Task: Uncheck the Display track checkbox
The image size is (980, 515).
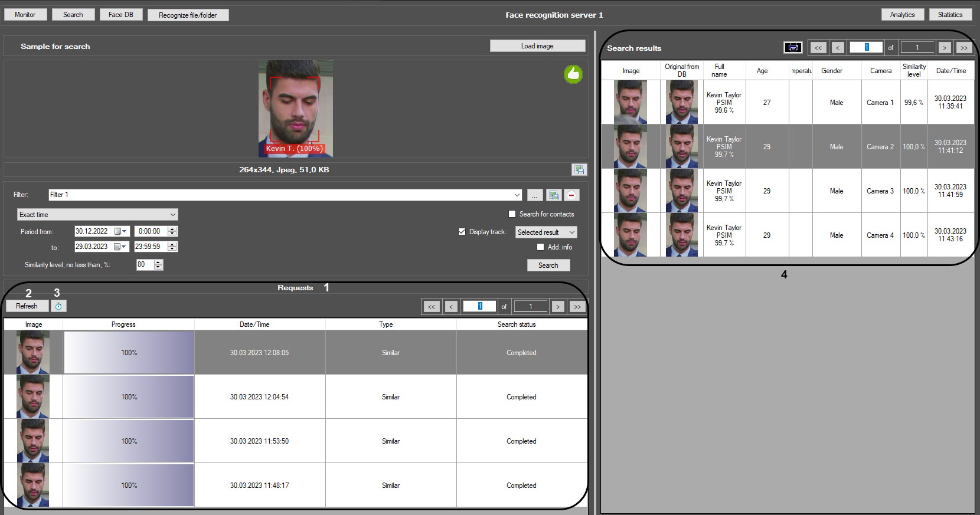Action: click(x=462, y=232)
